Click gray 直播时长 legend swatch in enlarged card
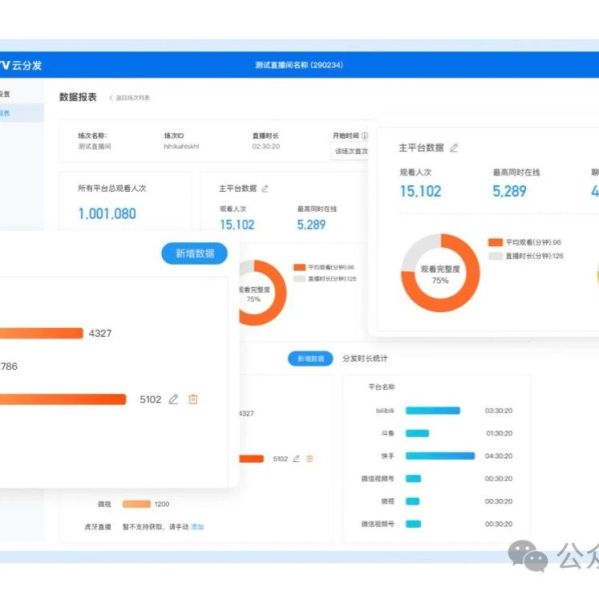This screenshot has width=599, height=600. click(x=495, y=256)
